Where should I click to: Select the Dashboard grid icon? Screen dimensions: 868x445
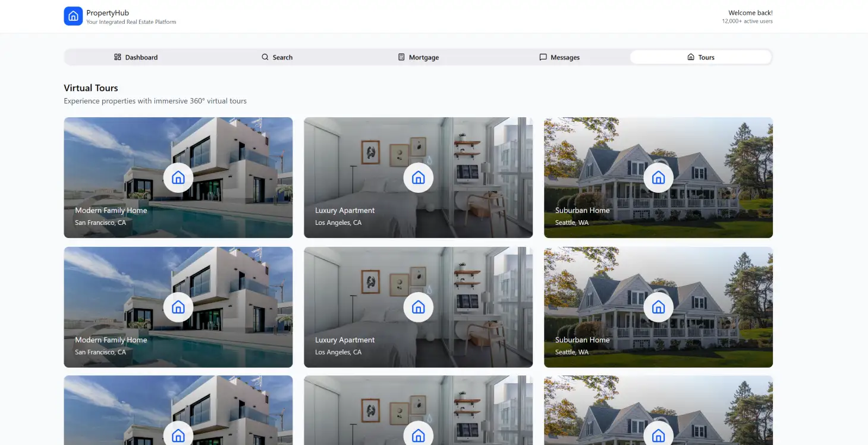[x=117, y=57]
